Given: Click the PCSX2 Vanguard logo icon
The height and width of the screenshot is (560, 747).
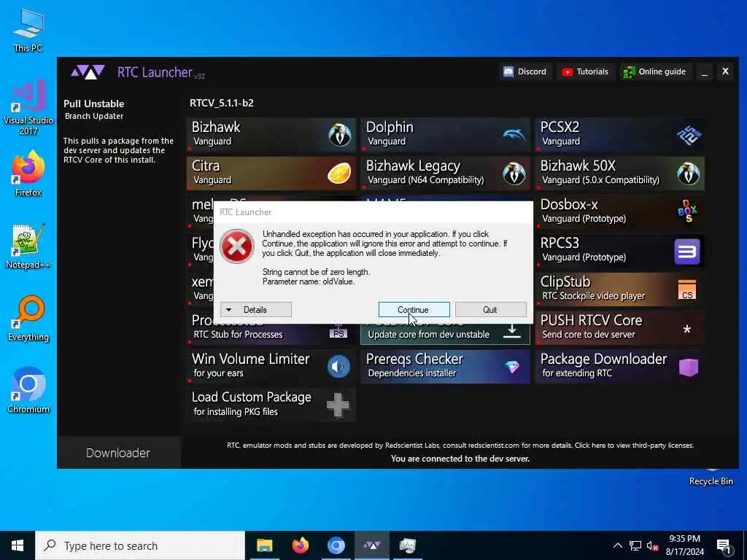Looking at the screenshot, I should (689, 134).
